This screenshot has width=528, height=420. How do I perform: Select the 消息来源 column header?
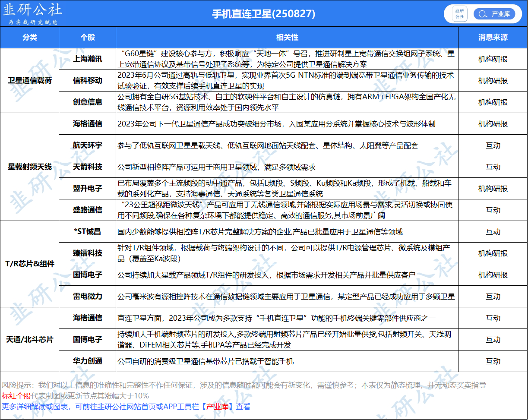[x=493, y=38]
